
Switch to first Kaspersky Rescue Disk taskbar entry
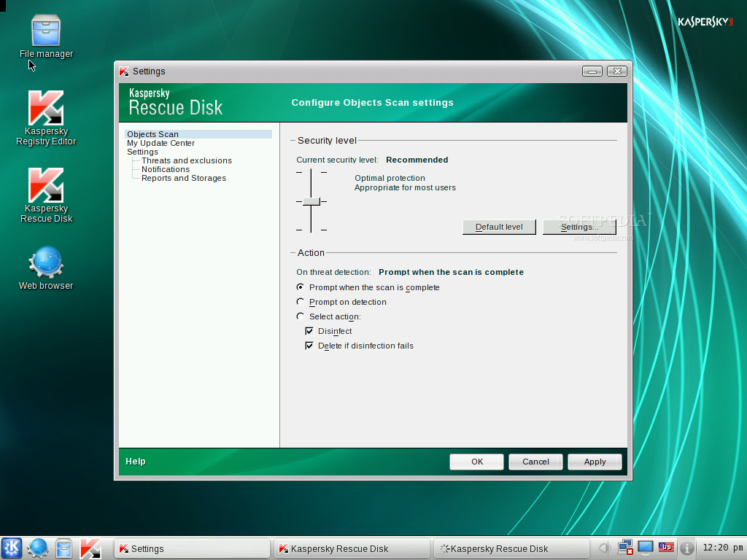point(352,548)
